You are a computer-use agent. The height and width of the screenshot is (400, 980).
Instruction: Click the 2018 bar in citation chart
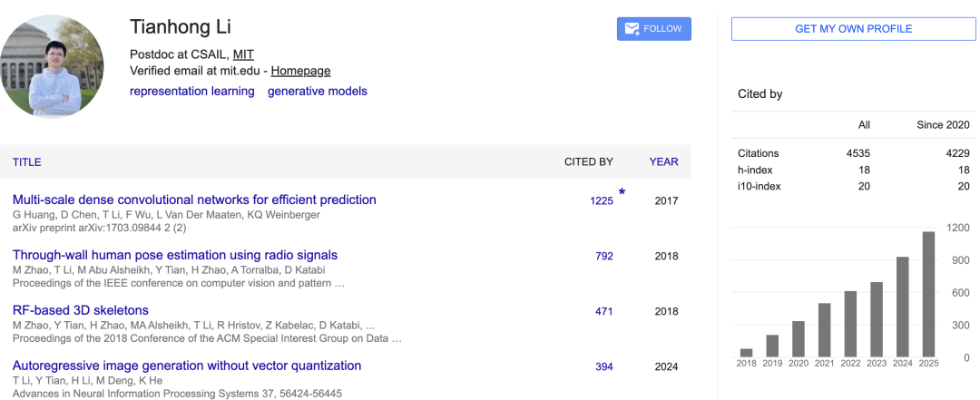tap(746, 352)
